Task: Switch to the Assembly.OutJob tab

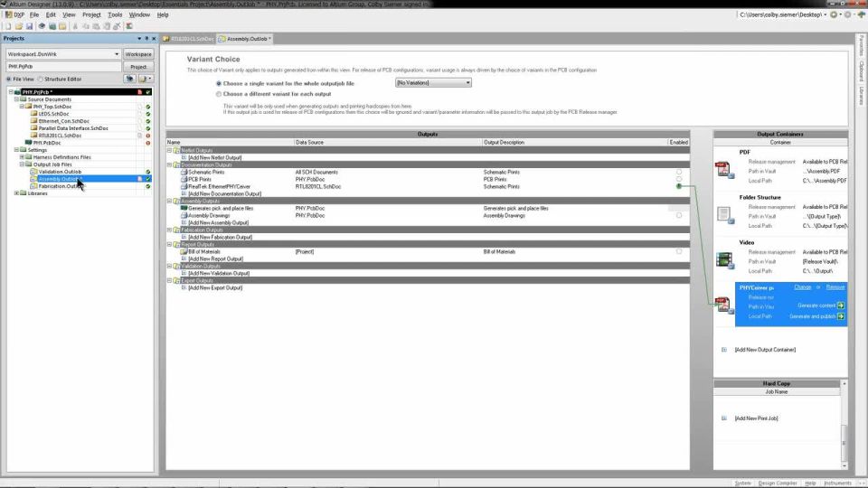Action: [245, 39]
